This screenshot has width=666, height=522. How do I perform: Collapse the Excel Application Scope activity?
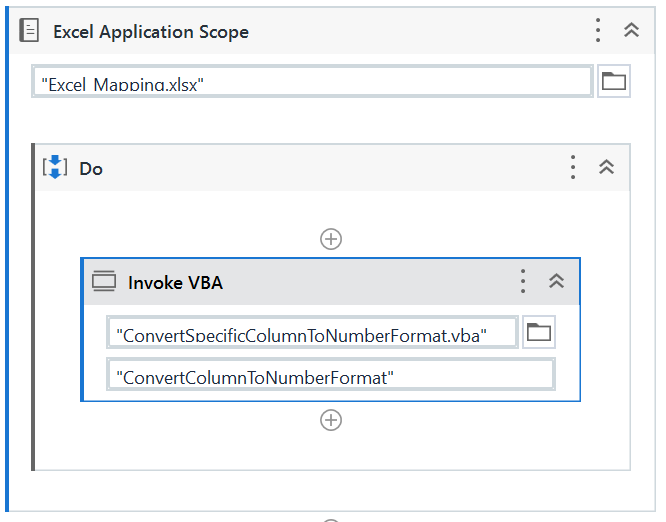click(x=631, y=30)
